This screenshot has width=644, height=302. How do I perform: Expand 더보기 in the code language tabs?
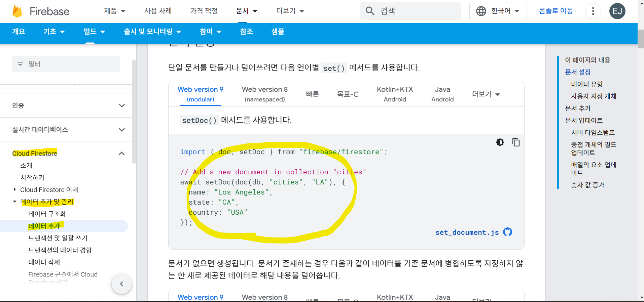[x=486, y=94]
